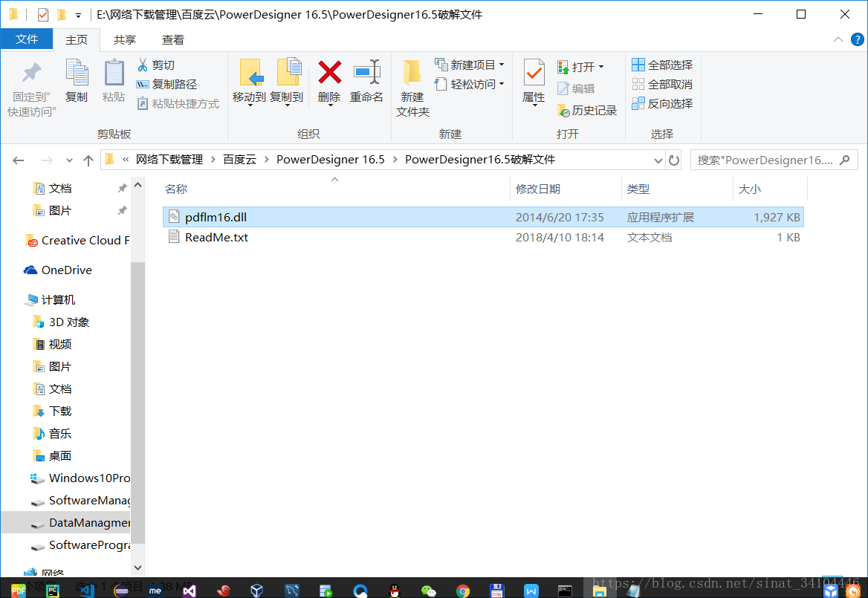Click Invert Selection (反向选择)

click(x=662, y=103)
